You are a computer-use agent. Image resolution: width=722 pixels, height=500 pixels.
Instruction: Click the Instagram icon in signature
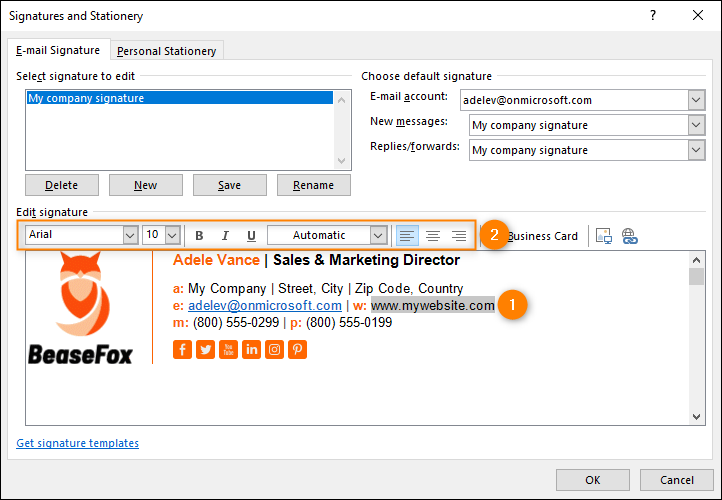click(274, 349)
